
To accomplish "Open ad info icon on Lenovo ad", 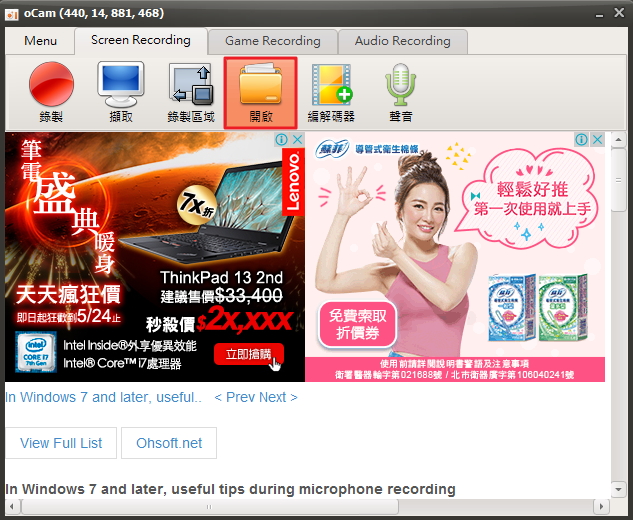I will [x=282, y=140].
